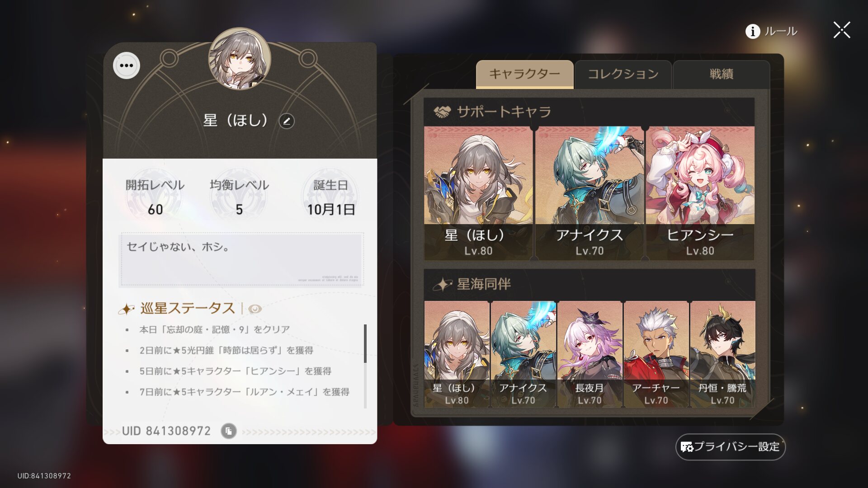
Task: Select support character ヒアンシー card
Action: click(700, 193)
